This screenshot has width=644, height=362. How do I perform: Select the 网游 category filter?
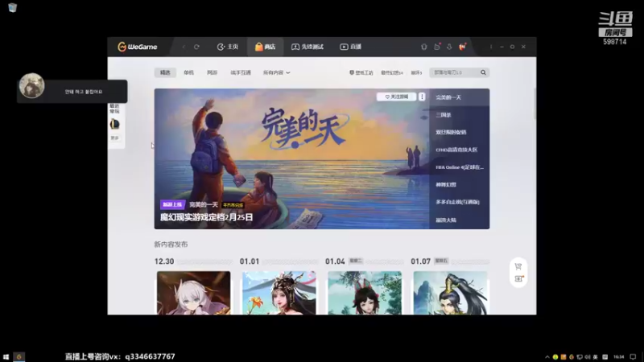pyautogui.click(x=212, y=72)
